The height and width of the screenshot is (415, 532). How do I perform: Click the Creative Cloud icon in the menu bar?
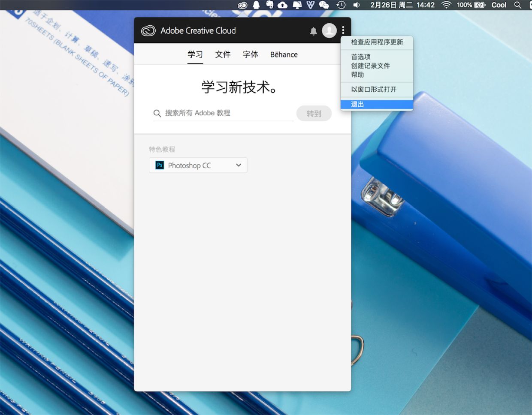243,5
